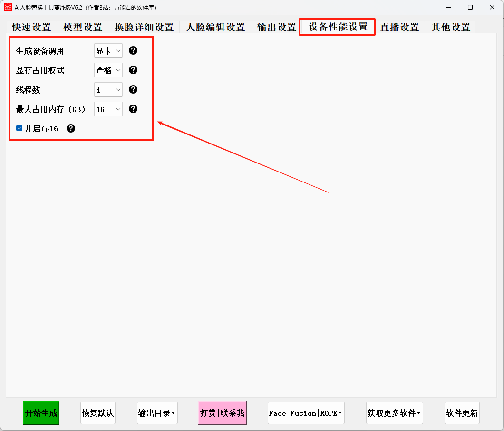Click the 软件更新 button
The image size is (504, 431).
462,413
